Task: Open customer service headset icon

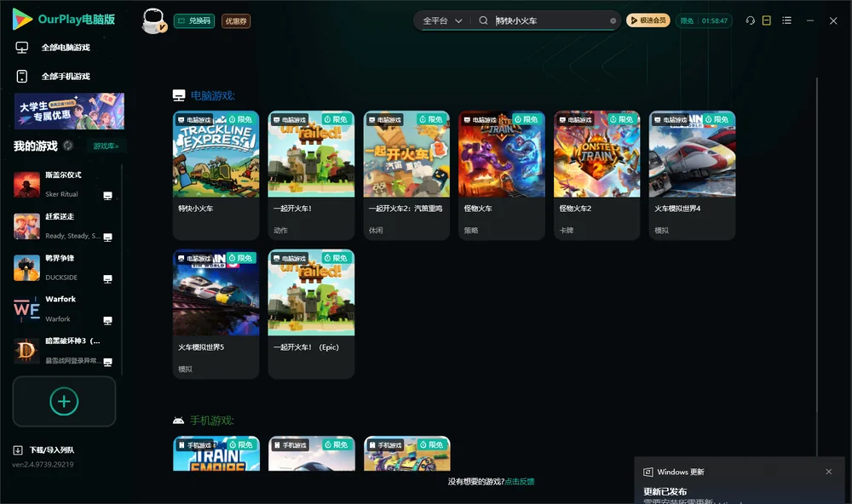Action: (750, 20)
